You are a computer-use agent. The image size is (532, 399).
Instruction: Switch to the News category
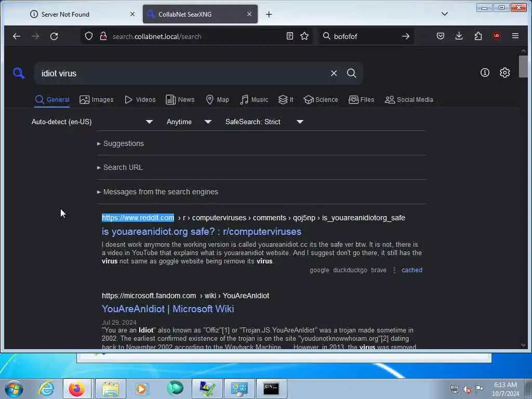[180, 100]
